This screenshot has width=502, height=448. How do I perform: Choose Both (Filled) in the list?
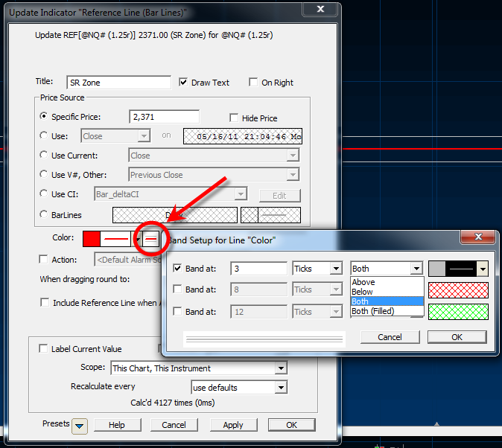click(387, 311)
